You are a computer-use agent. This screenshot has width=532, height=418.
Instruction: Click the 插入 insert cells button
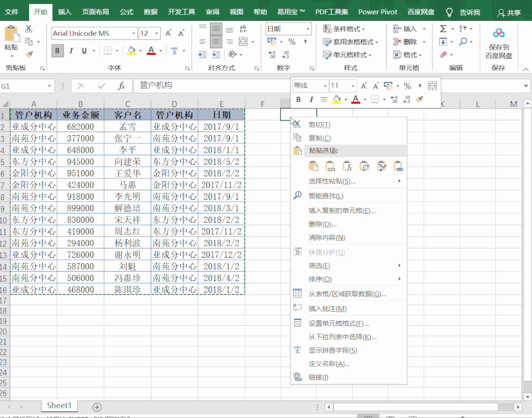[x=405, y=29]
